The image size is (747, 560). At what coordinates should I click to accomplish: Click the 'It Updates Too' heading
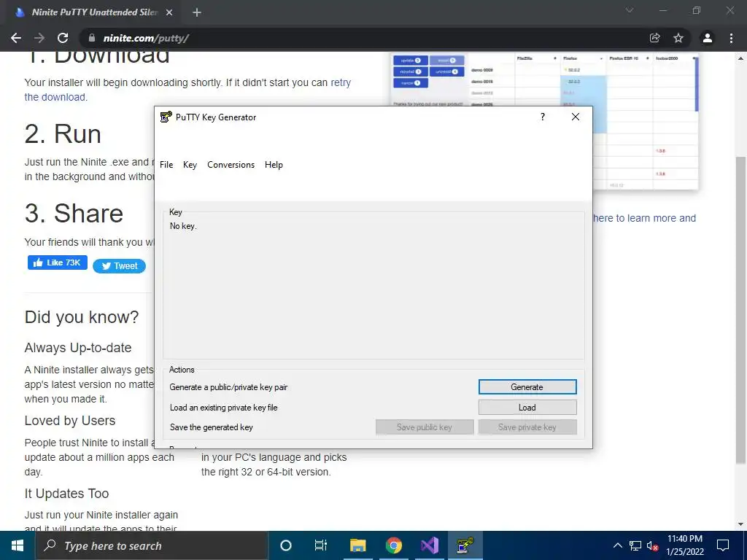click(x=66, y=494)
